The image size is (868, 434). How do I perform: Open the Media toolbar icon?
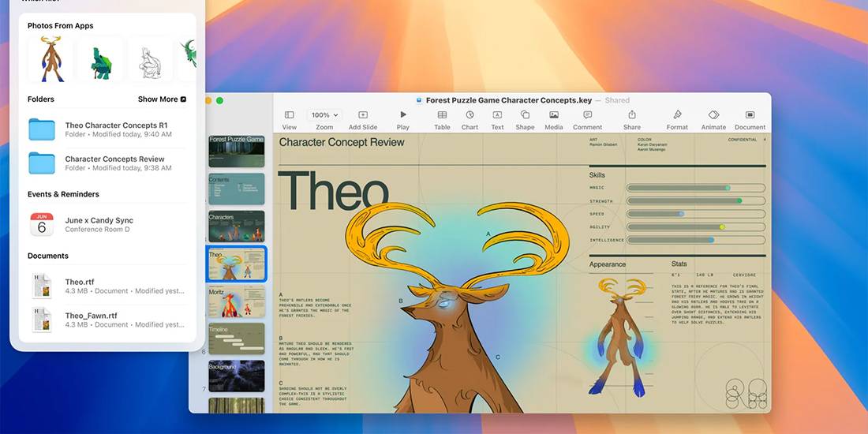point(554,114)
